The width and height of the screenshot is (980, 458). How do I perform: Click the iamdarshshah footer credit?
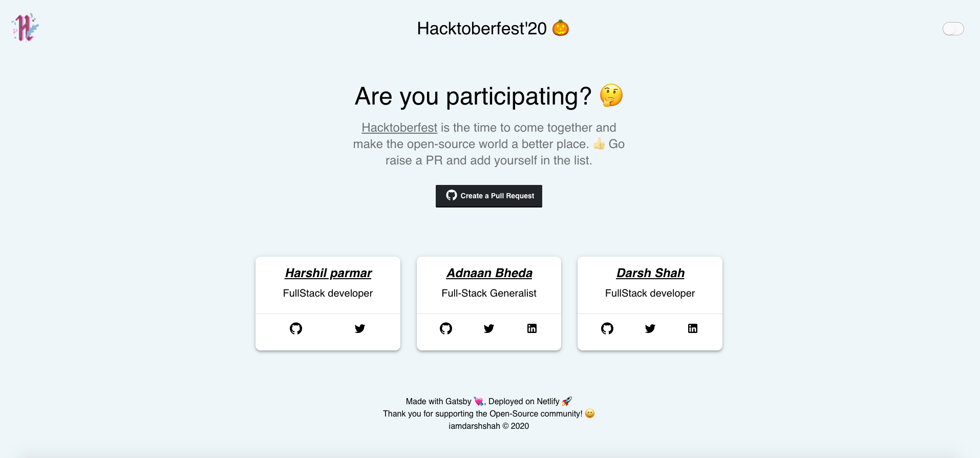coord(474,426)
